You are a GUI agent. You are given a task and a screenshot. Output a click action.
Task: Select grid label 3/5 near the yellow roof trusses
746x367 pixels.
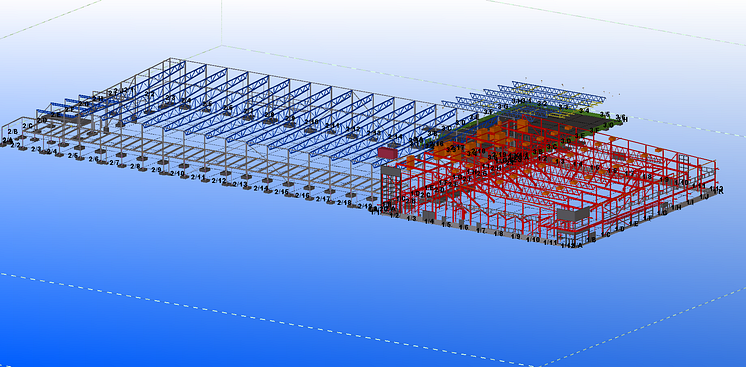tap(605, 115)
